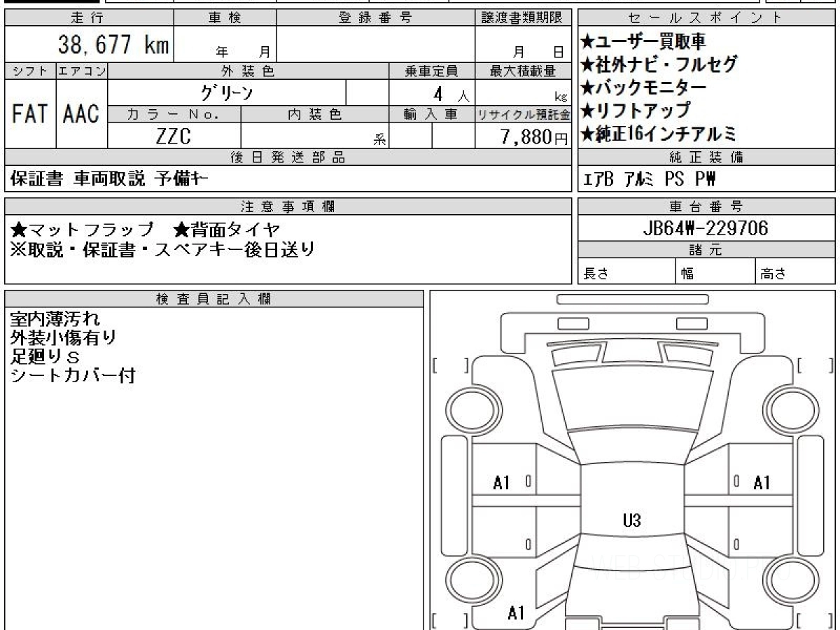Select the 外装色 header
This screenshot has width=840, height=630.
(x=248, y=71)
